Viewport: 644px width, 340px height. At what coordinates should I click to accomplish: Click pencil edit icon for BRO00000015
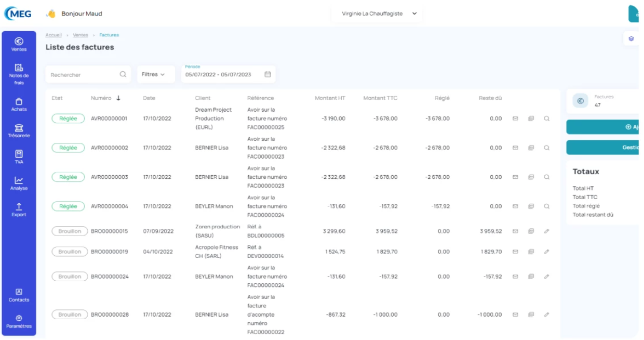(x=546, y=231)
